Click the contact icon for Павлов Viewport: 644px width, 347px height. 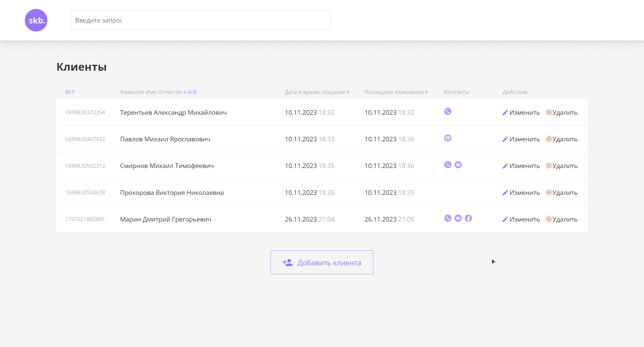click(x=448, y=138)
